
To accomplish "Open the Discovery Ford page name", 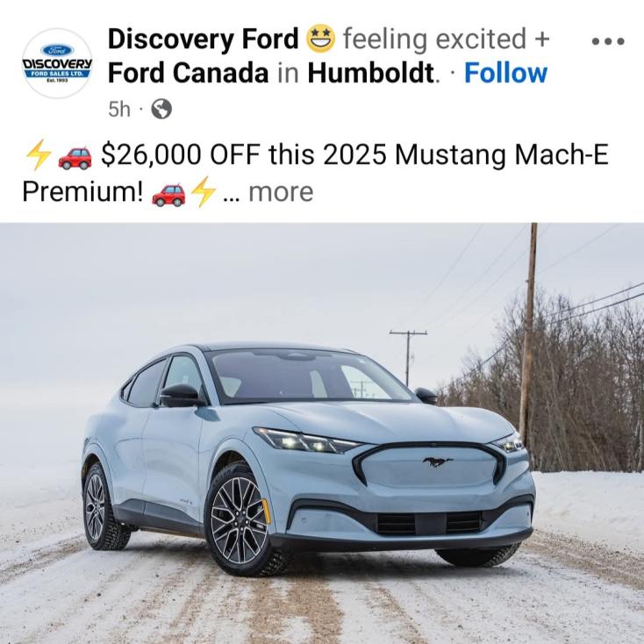I will pos(204,39).
